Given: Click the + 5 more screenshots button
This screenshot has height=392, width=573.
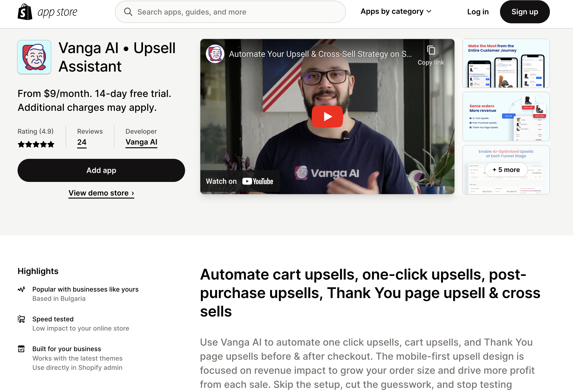Looking at the screenshot, I should click(x=506, y=170).
